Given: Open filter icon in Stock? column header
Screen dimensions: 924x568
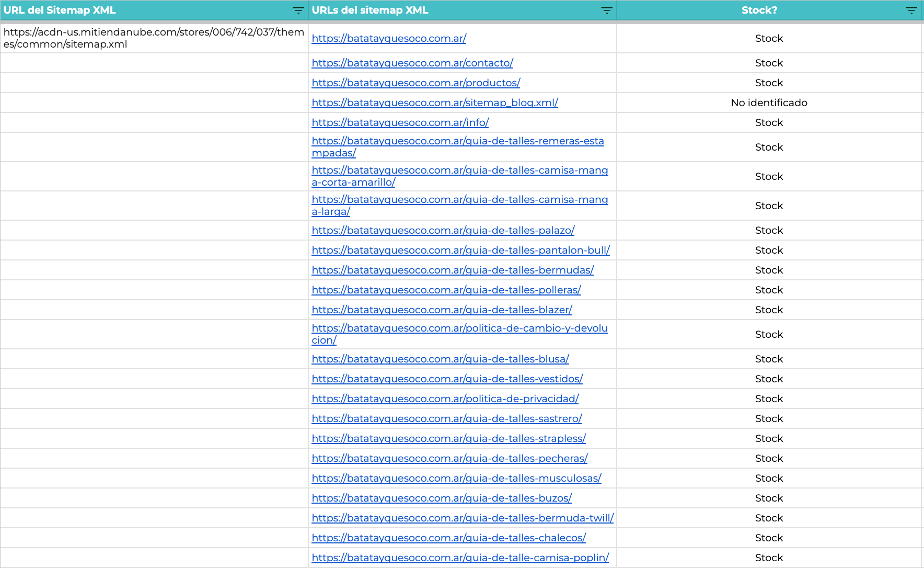Looking at the screenshot, I should (911, 10).
